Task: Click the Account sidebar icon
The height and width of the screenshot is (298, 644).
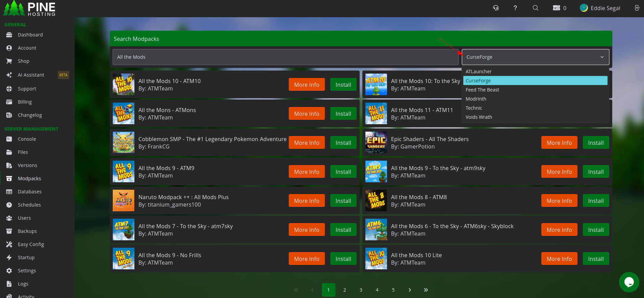Action: tap(9, 48)
